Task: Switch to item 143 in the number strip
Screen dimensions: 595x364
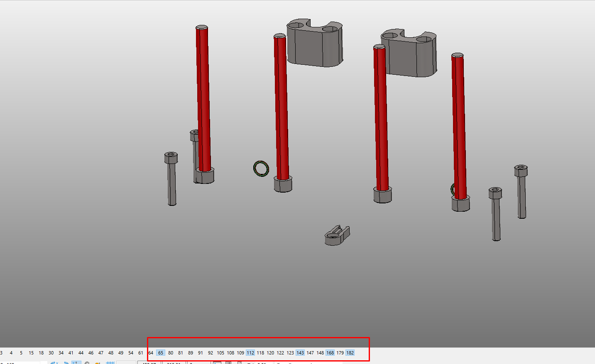Action: pos(300,352)
